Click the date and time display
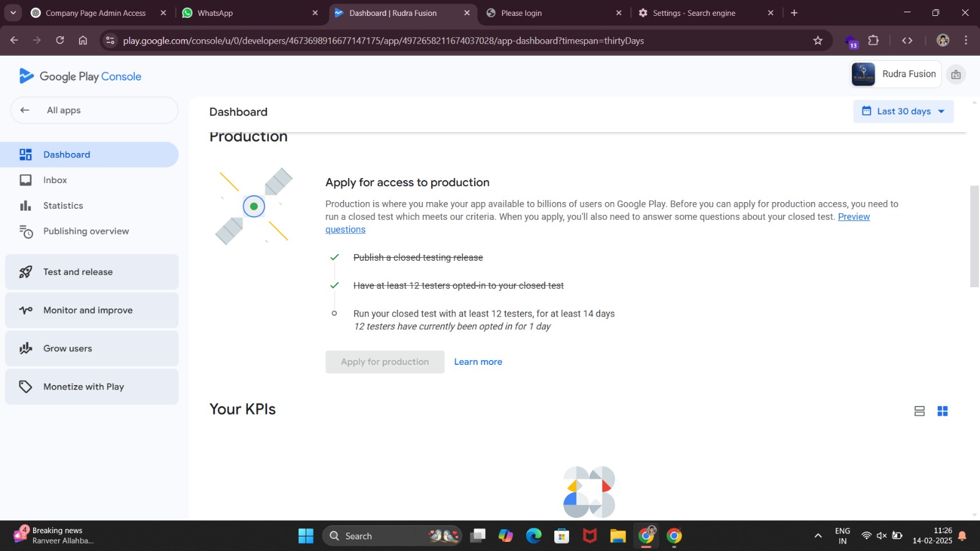The height and width of the screenshot is (551, 980). point(932,536)
